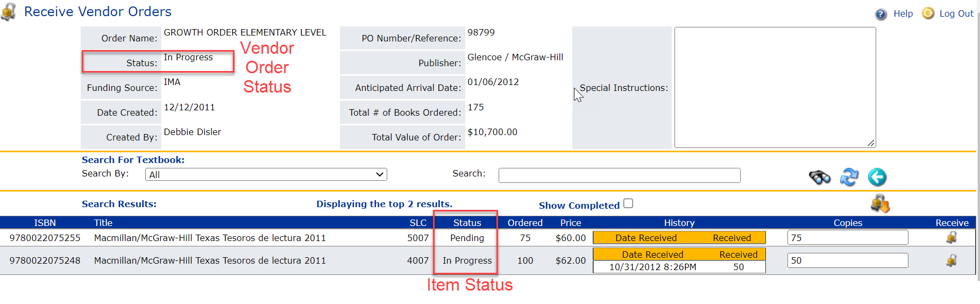Open the Search By dropdown
The image size is (980, 304).
266,174
